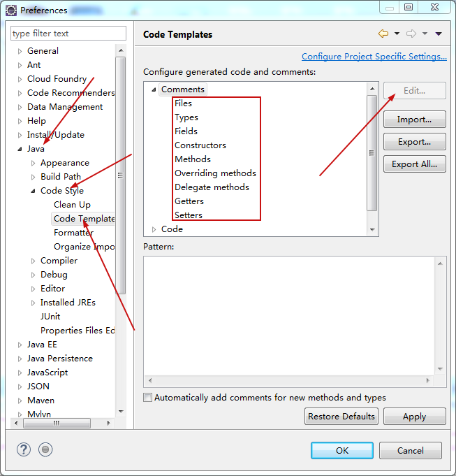
Task: Select Overriding methods comment template
Action: (215, 173)
